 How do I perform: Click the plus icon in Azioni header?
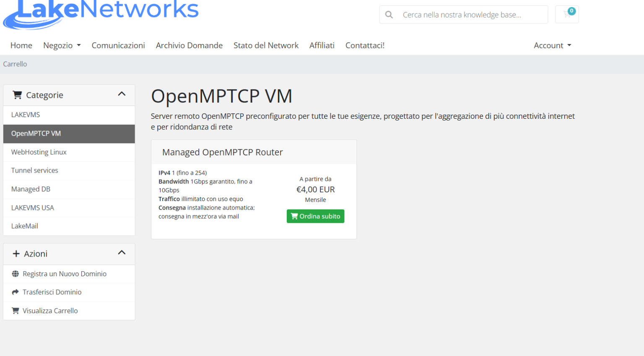[16, 254]
